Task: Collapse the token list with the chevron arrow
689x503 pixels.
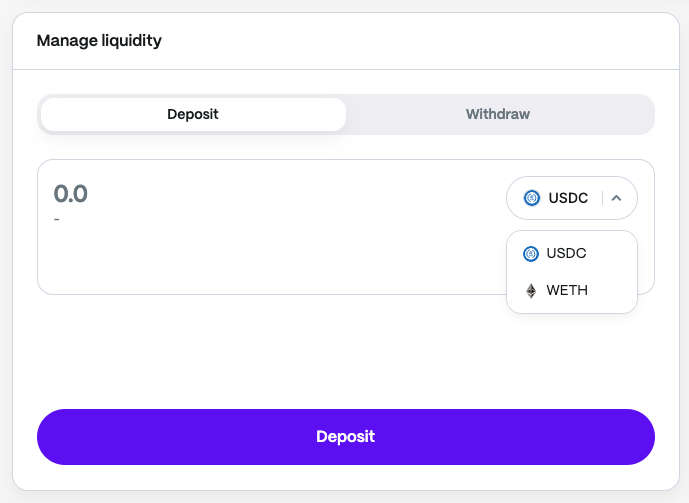Action: (617, 198)
